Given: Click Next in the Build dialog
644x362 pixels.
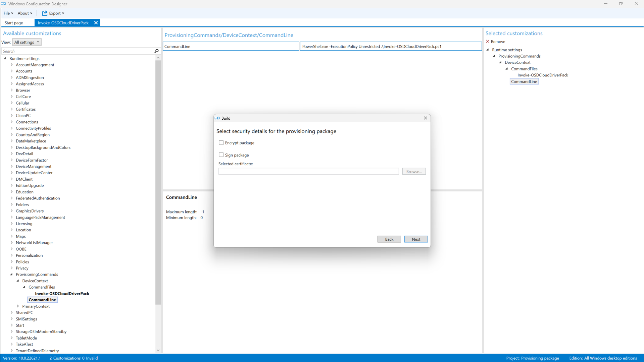Looking at the screenshot, I should pos(416,239).
